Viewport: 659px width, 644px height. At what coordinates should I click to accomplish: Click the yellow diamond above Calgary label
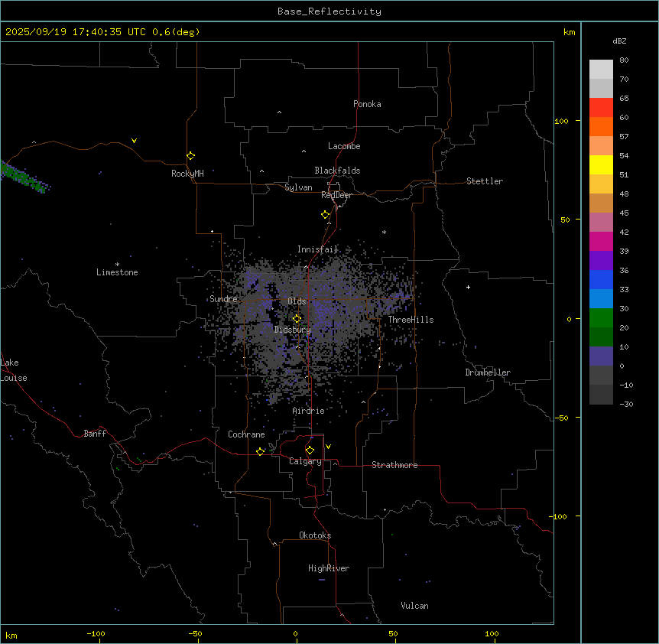click(x=310, y=450)
